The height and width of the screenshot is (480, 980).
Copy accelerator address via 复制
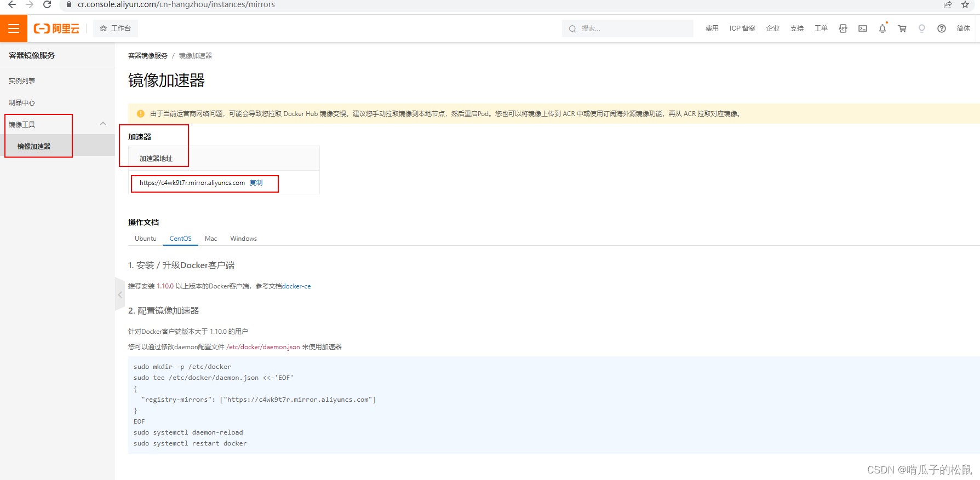pyautogui.click(x=256, y=183)
